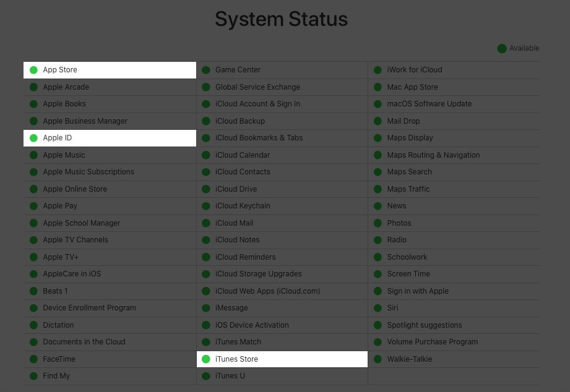Click iCloud Account & Sign In text
570x392 pixels.
coord(257,104)
